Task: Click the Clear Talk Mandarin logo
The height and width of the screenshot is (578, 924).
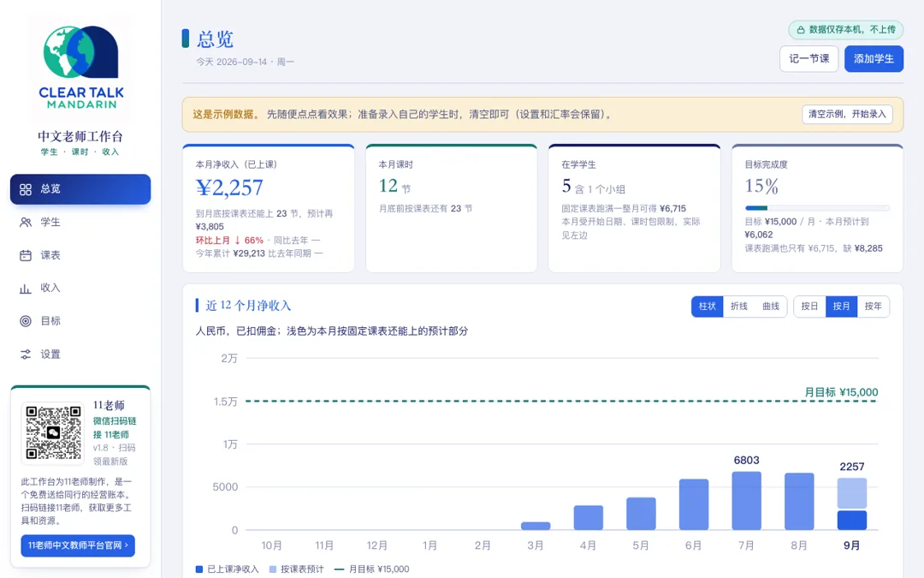Action: pos(80,68)
